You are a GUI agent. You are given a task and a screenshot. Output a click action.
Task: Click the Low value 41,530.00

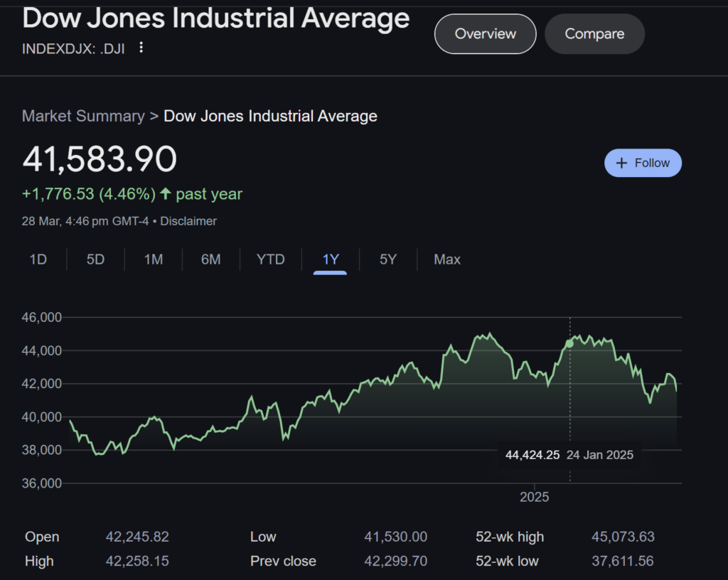point(395,537)
